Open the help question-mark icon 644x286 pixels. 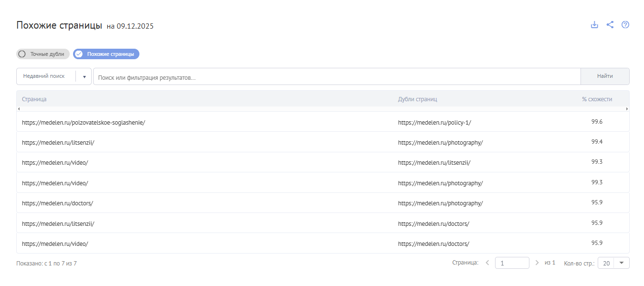click(625, 25)
